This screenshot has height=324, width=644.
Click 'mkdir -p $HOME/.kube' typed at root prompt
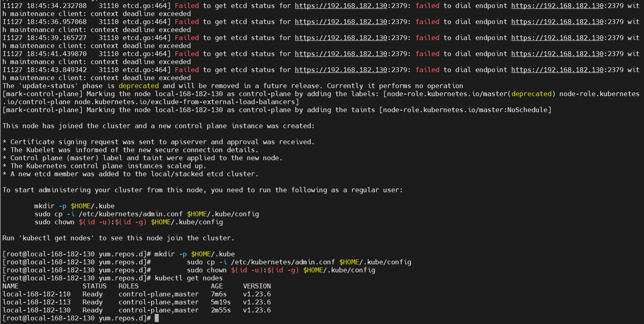(x=195, y=254)
